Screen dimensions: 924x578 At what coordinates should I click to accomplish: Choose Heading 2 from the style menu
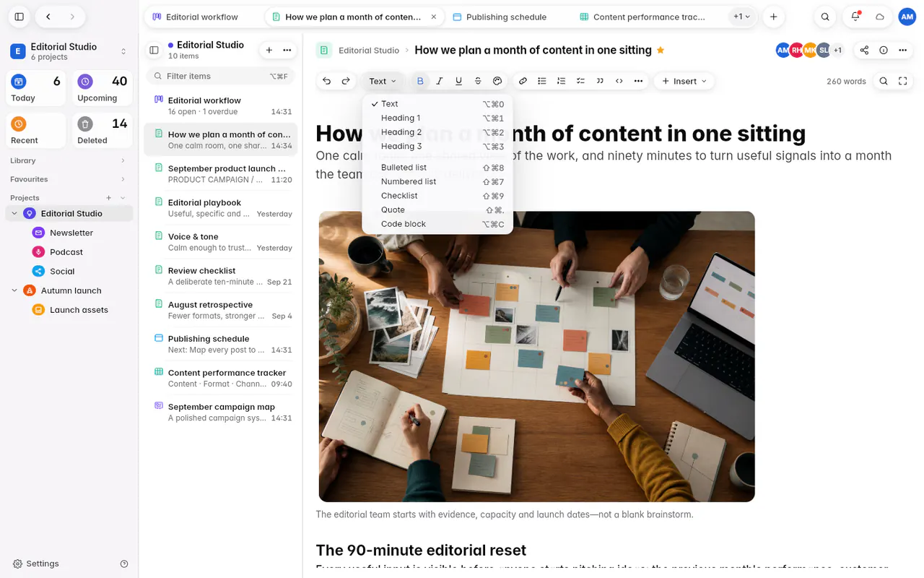(x=437, y=132)
